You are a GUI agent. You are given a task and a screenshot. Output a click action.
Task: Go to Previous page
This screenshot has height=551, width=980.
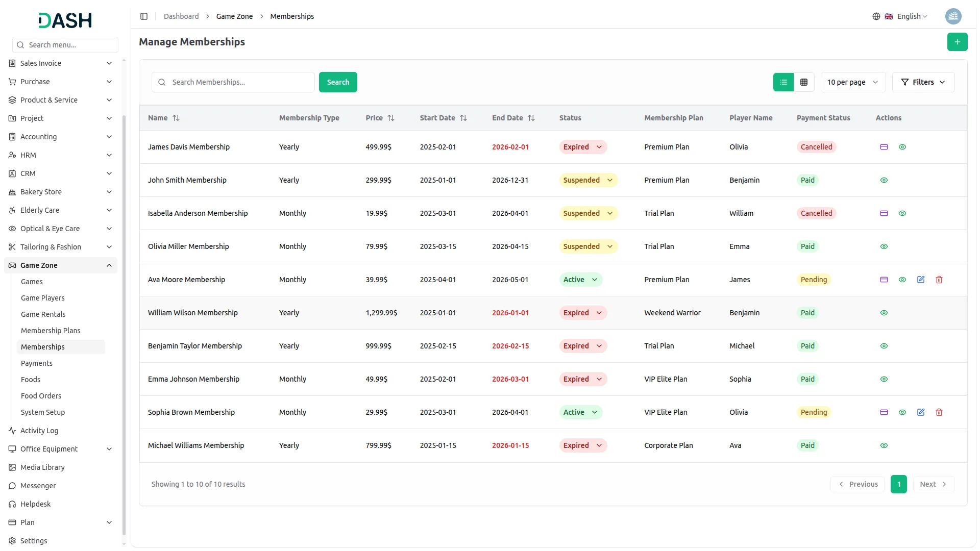pos(857,484)
